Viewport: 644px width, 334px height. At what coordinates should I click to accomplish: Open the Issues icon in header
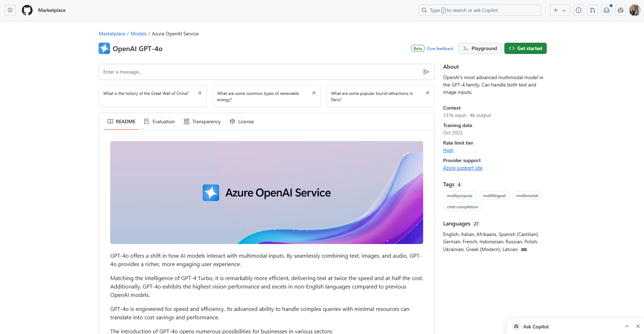579,10
